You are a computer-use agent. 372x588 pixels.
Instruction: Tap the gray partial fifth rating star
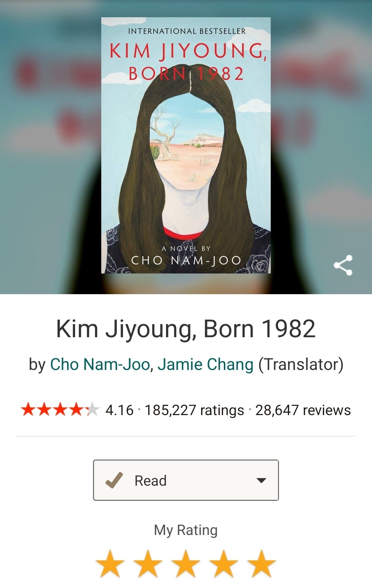tap(93, 410)
